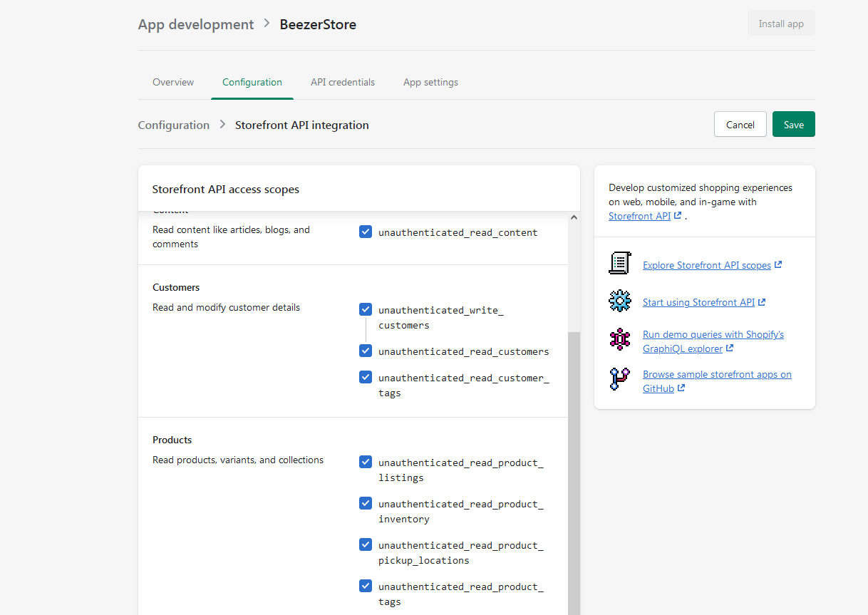Click external link icon after GitHub
This screenshot has width=868, height=615.
(x=681, y=388)
